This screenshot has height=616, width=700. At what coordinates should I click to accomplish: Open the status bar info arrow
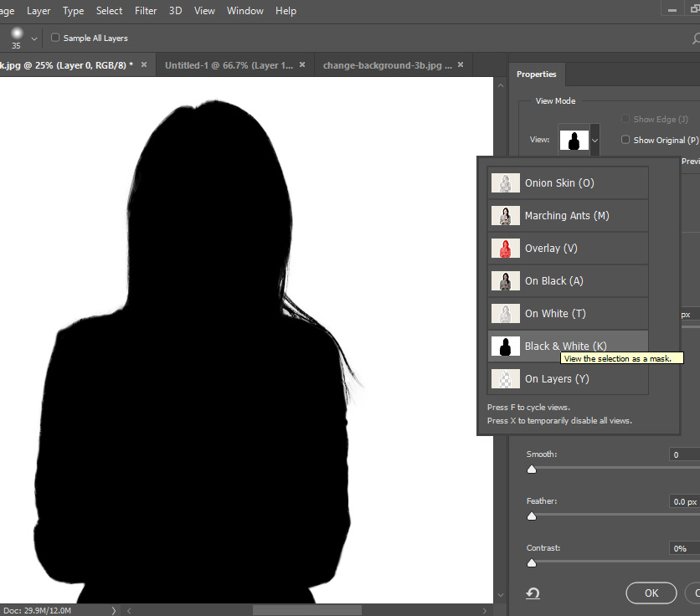[113, 611]
